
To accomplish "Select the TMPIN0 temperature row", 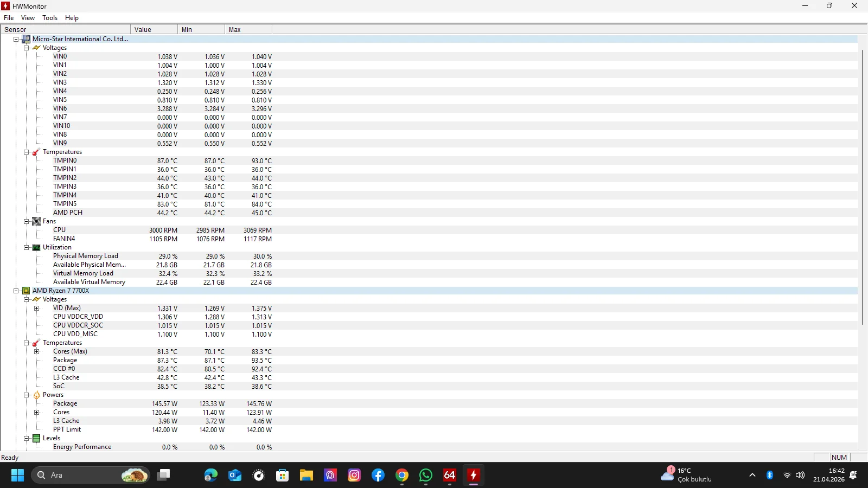I will coord(429,160).
